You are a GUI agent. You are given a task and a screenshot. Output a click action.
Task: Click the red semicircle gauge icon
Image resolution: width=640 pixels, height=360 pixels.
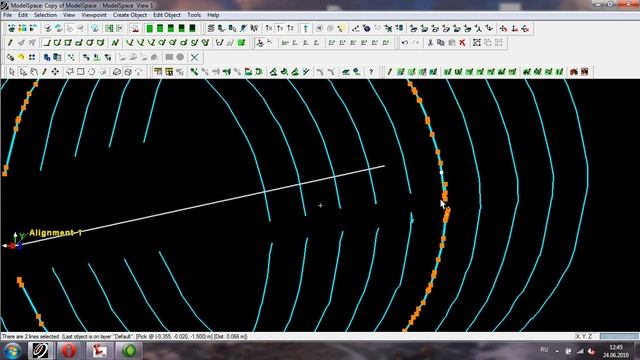point(135,28)
